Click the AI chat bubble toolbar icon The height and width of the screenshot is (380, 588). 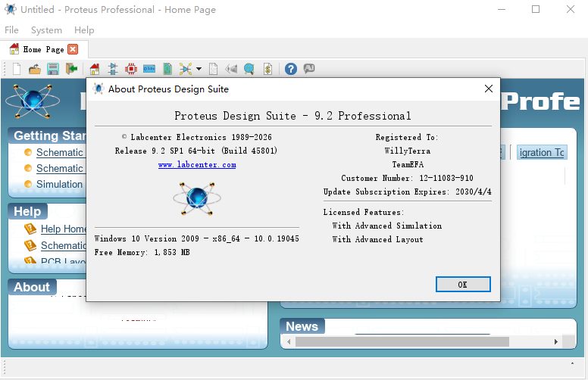point(309,69)
